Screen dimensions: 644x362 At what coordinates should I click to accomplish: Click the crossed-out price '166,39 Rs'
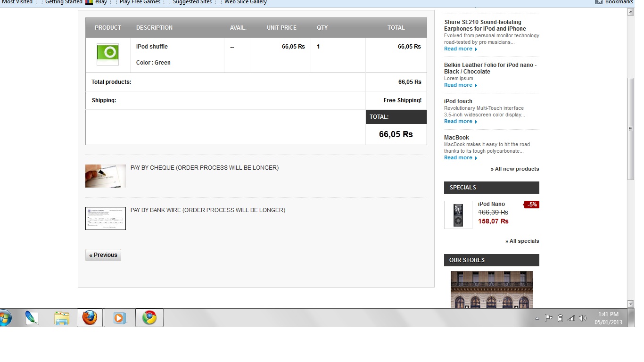point(493,213)
